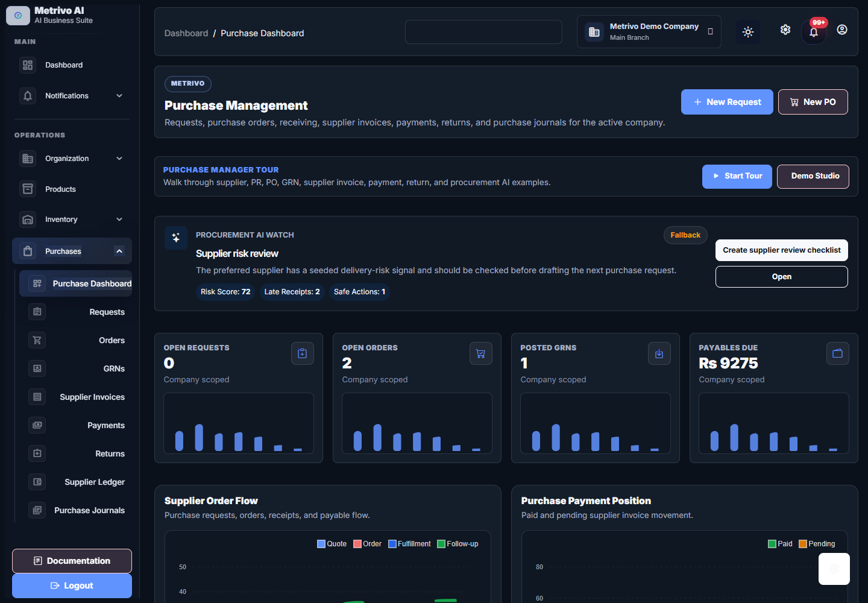Click Open button in AI Watch card
Screen dimensions: 868x603
coord(782,277)
